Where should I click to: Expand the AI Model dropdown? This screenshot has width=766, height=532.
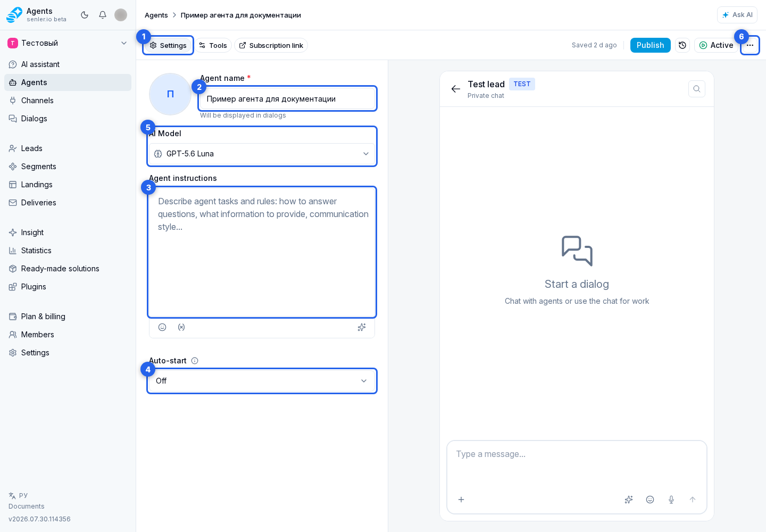pos(262,154)
